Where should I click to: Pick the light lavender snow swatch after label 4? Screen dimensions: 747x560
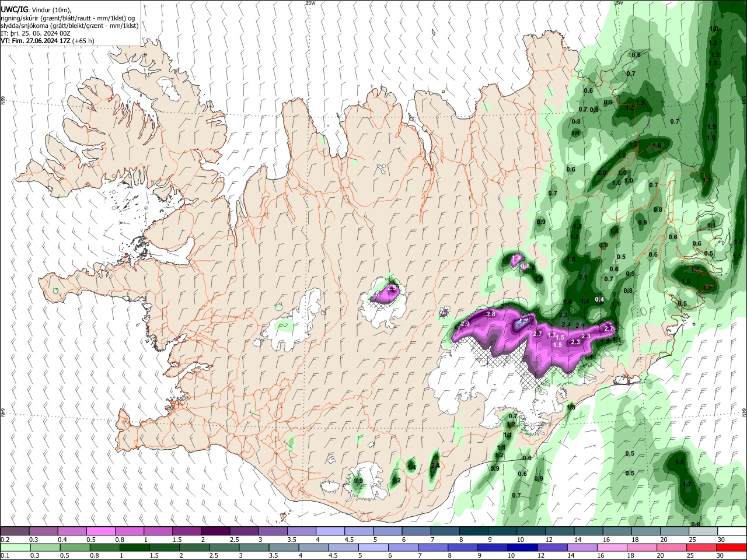click(x=330, y=531)
